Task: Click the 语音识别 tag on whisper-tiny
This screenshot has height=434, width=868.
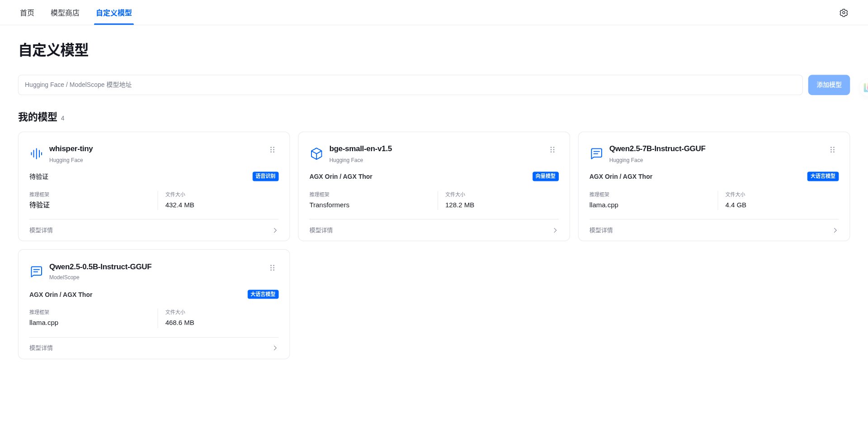Action: click(x=265, y=176)
